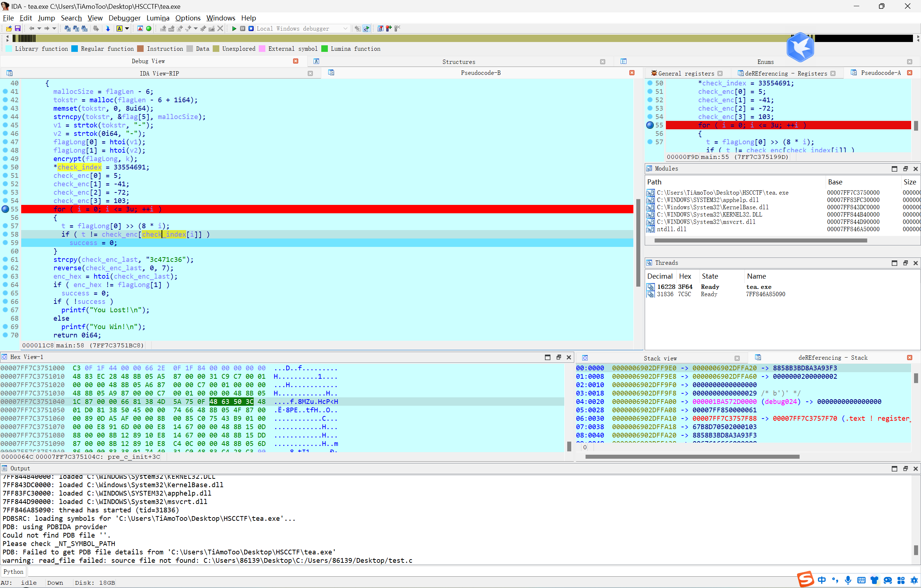Sort modules by the Base column header
This screenshot has height=588, width=921.
(x=835, y=182)
